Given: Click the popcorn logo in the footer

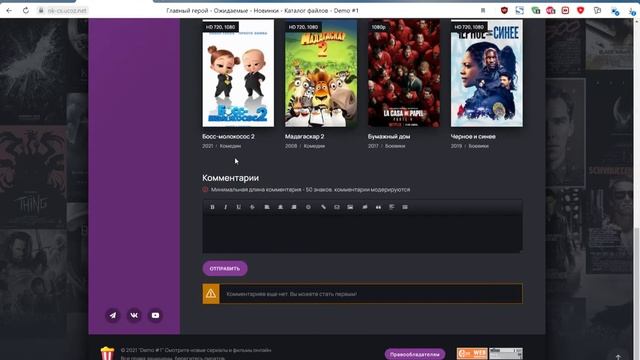Looking at the screenshot, I should [107, 353].
